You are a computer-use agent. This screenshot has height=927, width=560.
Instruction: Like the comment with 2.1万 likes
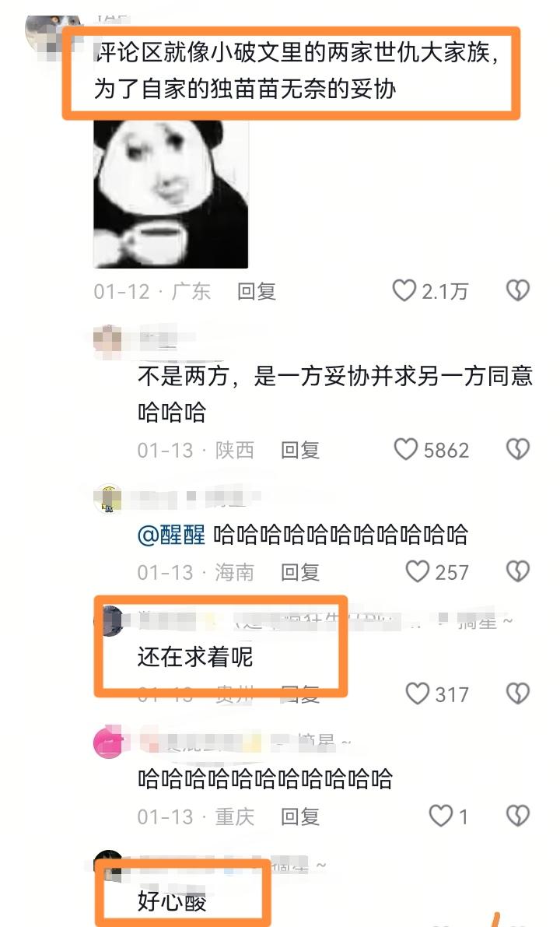point(404,290)
